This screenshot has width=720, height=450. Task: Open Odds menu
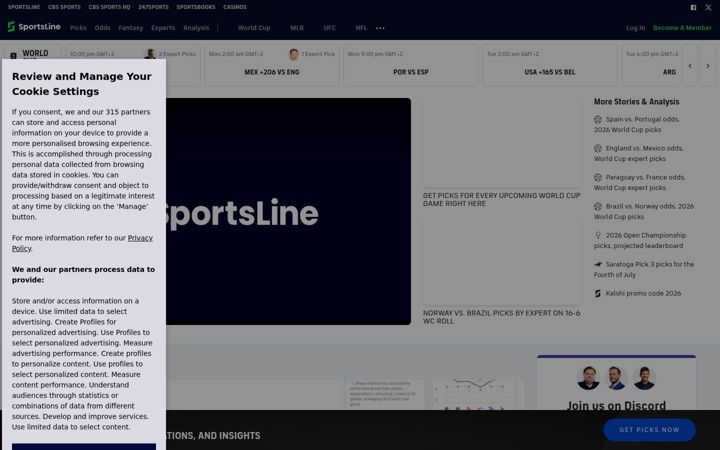click(x=102, y=28)
